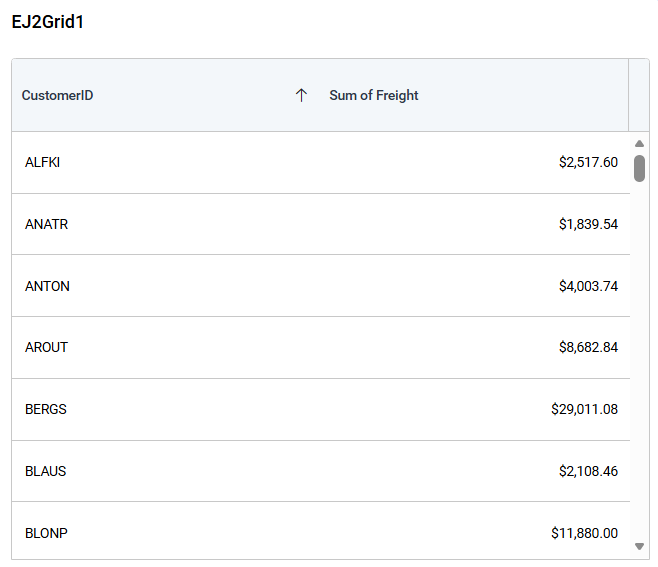
Task: Sort by the Sum of Freight header
Action: (x=374, y=96)
